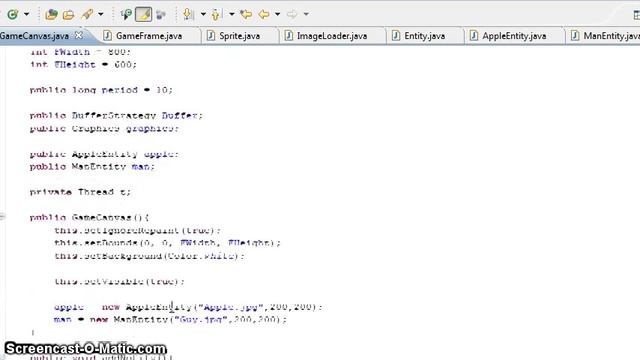Click the Last Edit Location icon
The width and height of the screenshot is (640, 360).
coord(246,14)
